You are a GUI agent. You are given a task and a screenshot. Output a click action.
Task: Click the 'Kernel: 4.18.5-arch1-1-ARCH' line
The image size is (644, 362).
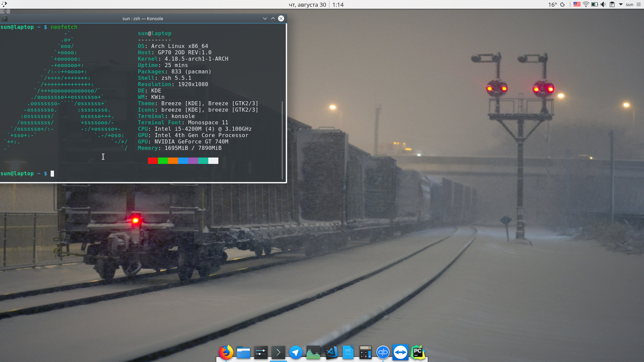click(183, 59)
